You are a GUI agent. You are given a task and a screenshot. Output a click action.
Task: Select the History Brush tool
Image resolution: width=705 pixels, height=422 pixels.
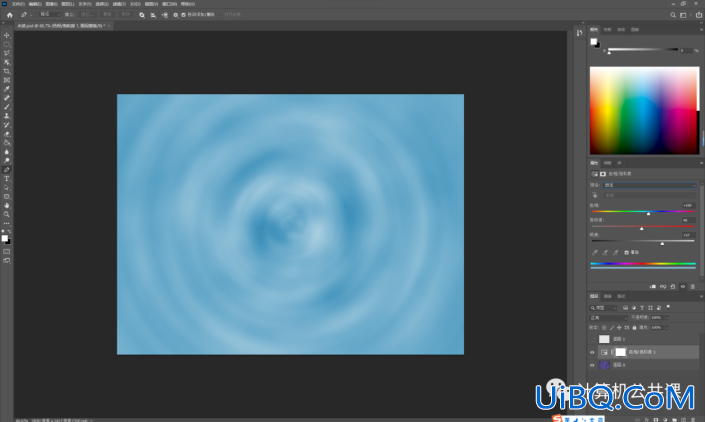coord(7,125)
